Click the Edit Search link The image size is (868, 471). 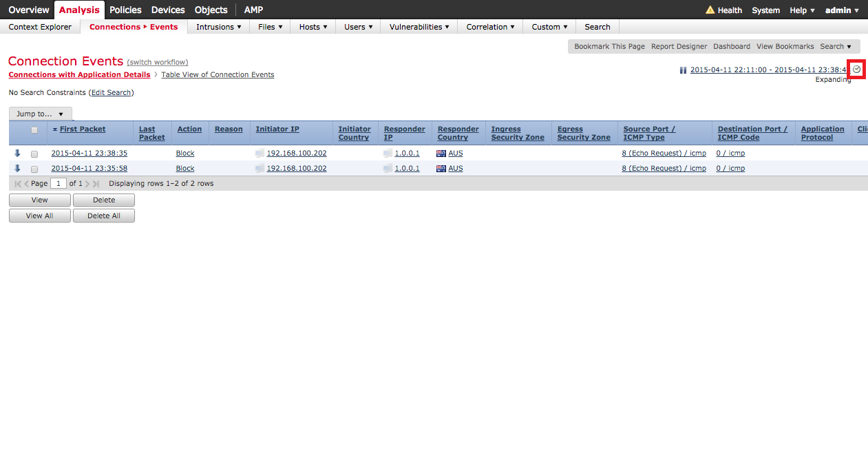pos(111,92)
